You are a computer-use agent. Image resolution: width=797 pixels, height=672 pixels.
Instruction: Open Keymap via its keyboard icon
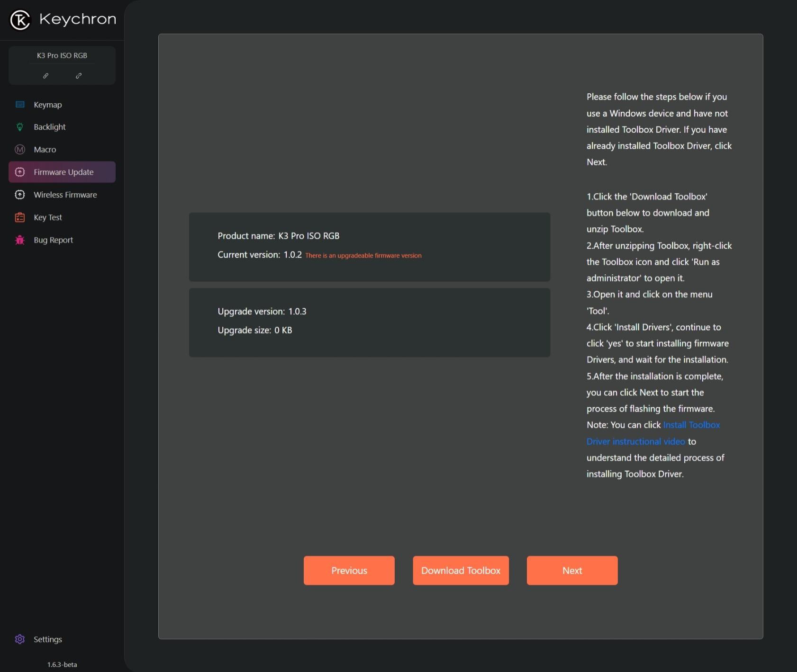tap(20, 105)
